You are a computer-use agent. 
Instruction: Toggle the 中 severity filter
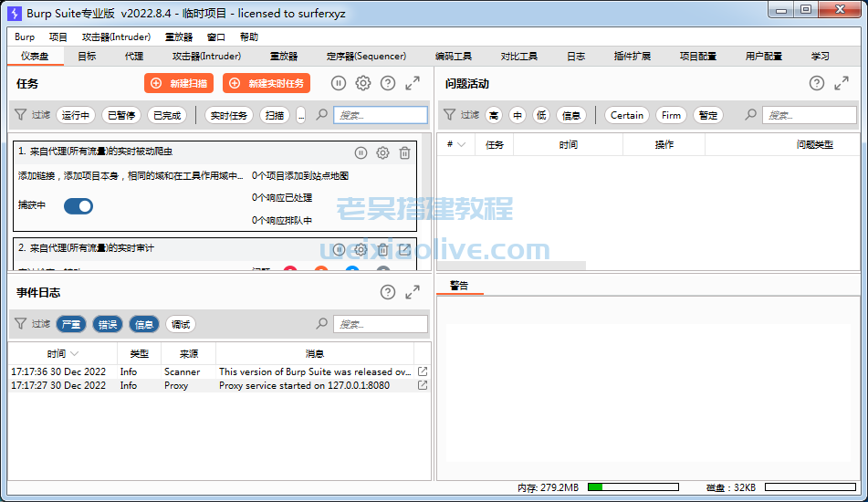518,115
